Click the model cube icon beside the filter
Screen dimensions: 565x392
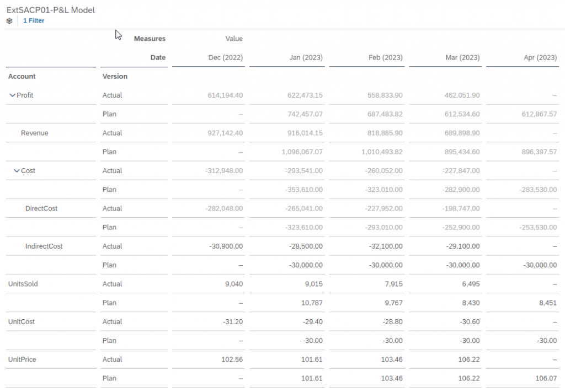tap(9, 21)
